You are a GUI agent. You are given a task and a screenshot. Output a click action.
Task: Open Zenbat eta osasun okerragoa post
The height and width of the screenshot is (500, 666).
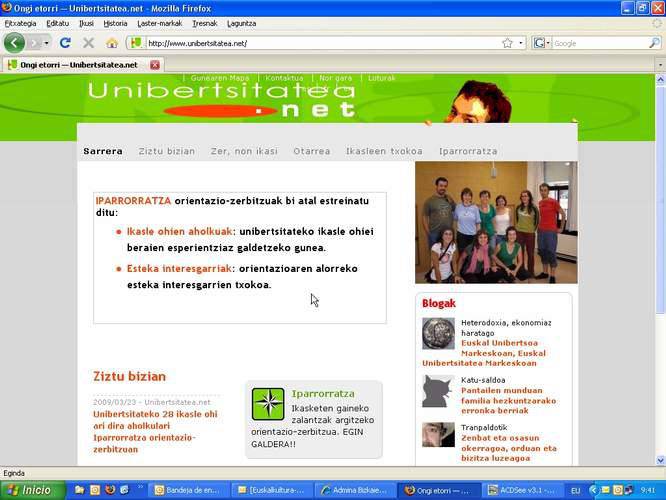click(509, 448)
